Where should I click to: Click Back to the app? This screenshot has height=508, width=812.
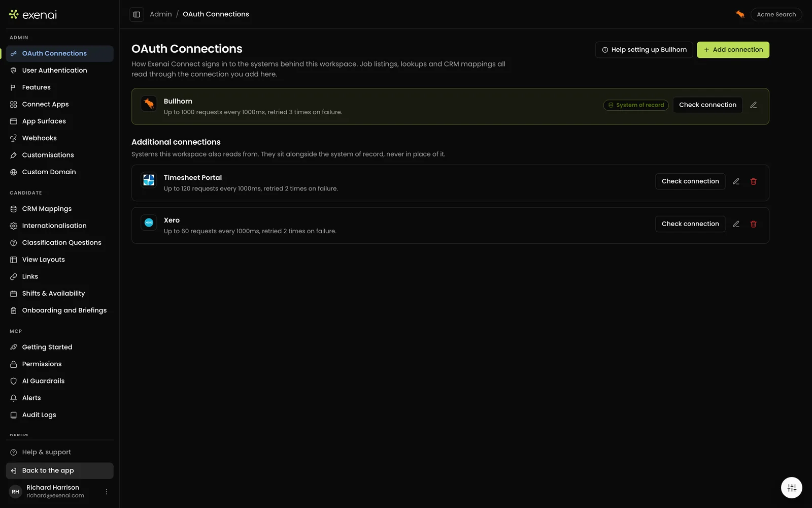(x=60, y=470)
